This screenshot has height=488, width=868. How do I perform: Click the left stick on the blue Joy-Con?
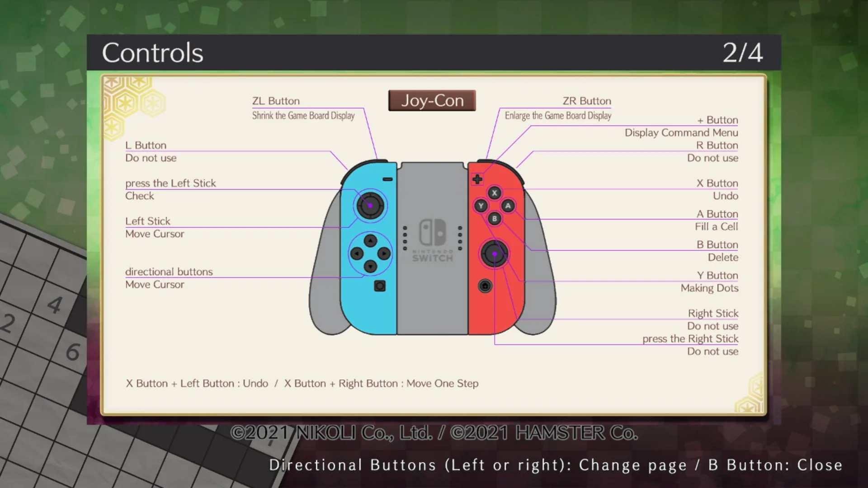point(370,206)
